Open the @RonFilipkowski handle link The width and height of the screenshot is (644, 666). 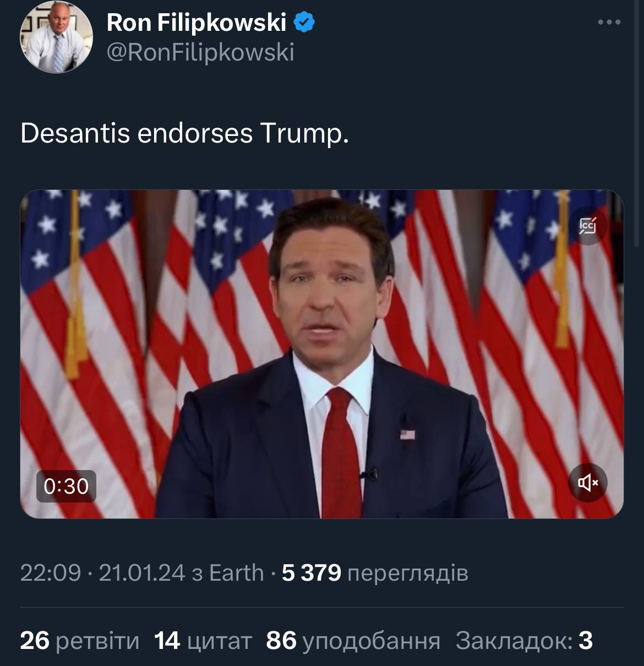click(200, 52)
